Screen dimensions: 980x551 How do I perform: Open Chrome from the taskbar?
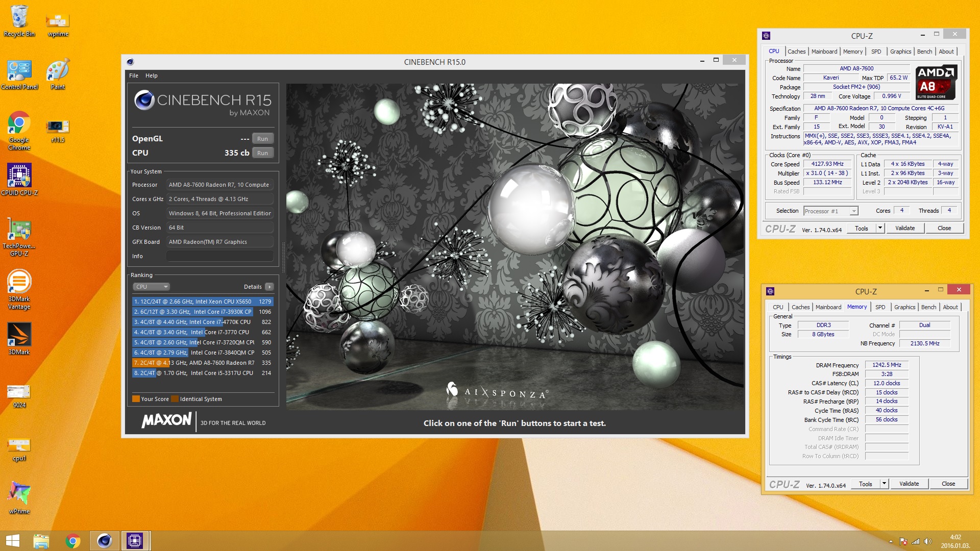pyautogui.click(x=73, y=541)
